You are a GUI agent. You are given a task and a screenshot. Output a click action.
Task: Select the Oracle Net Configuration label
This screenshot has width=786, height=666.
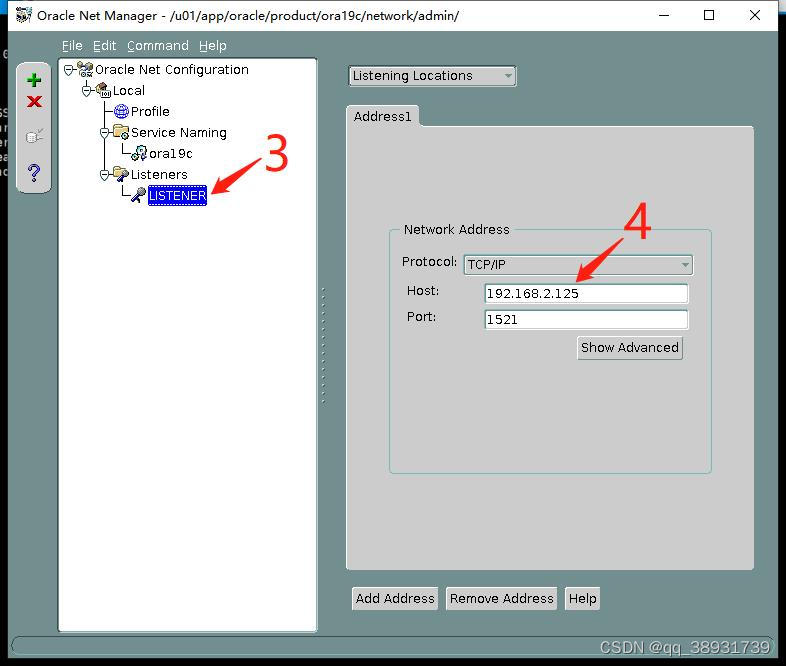172,69
